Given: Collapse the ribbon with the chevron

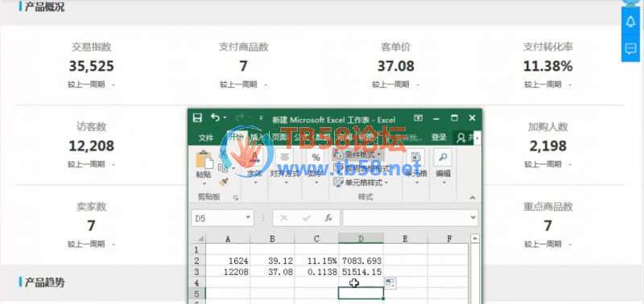Looking at the screenshot, I should click(x=472, y=197).
